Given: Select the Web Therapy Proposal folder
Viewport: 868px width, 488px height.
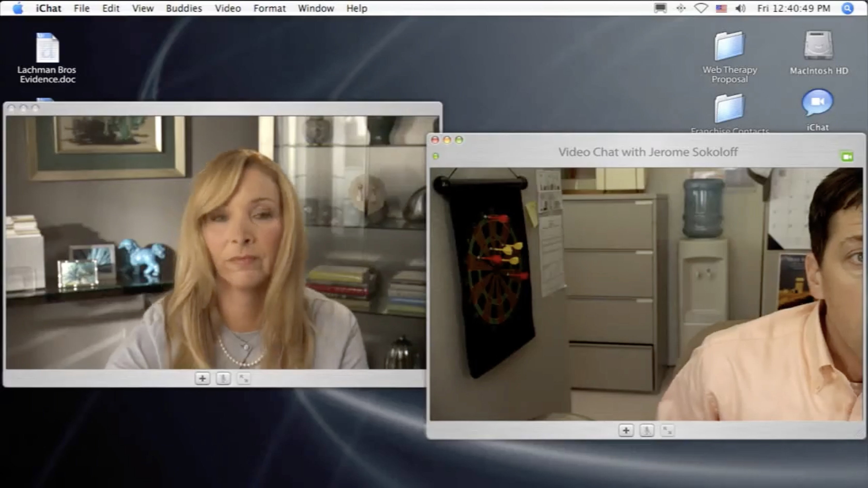Looking at the screenshot, I should (730, 57).
